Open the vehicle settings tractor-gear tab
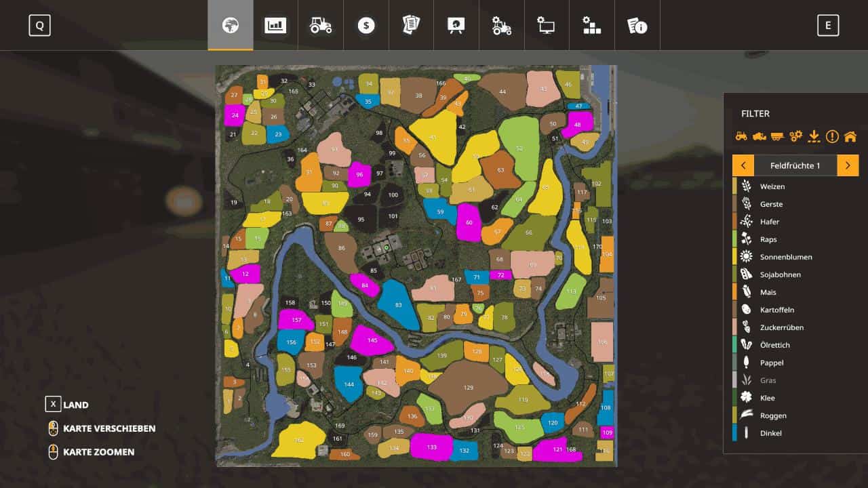Viewport: 868px width, 488px height. click(x=501, y=26)
